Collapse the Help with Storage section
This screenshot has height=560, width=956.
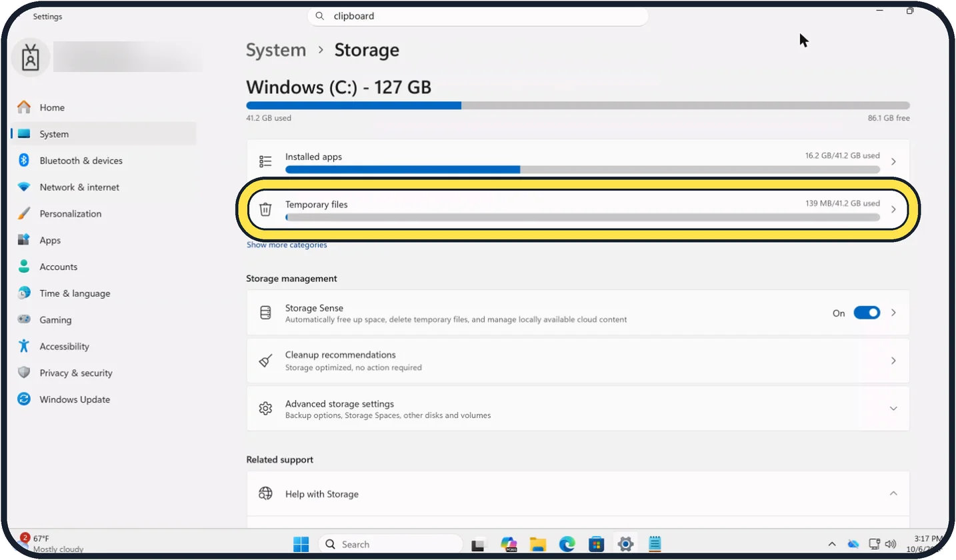coord(893,493)
